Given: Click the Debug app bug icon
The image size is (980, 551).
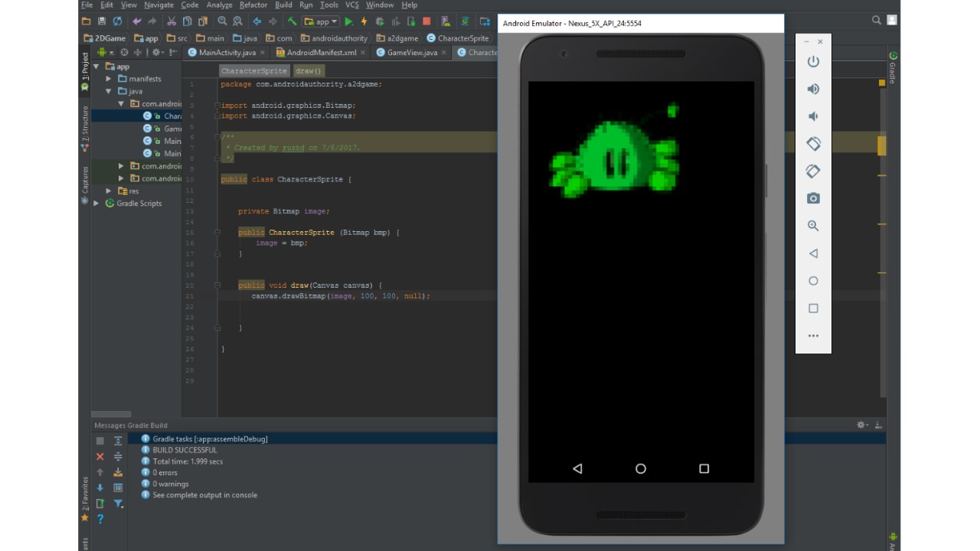Looking at the screenshot, I should [x=379, y=21].
